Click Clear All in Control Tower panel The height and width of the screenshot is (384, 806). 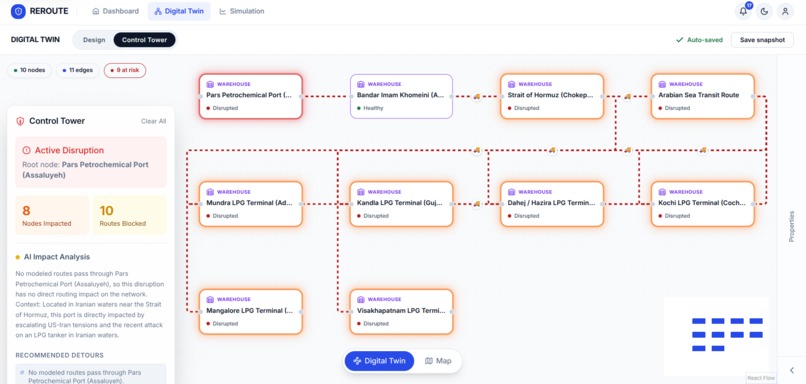click(154, 121)
